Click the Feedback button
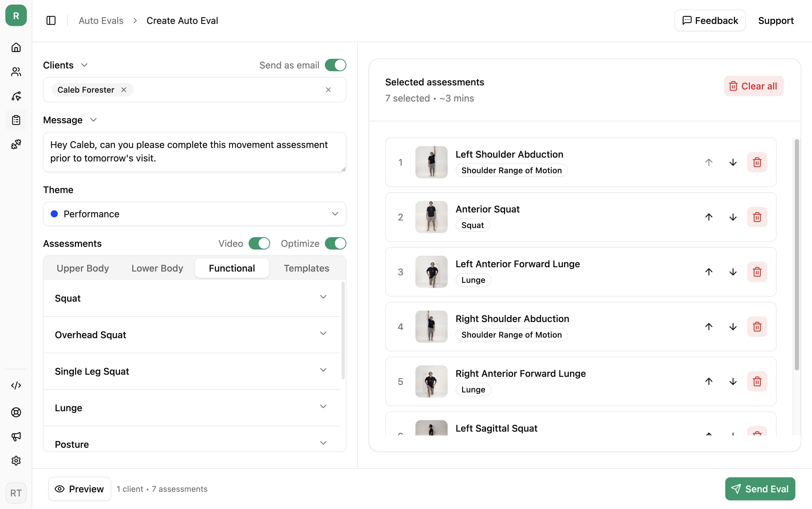 (710, 20)
